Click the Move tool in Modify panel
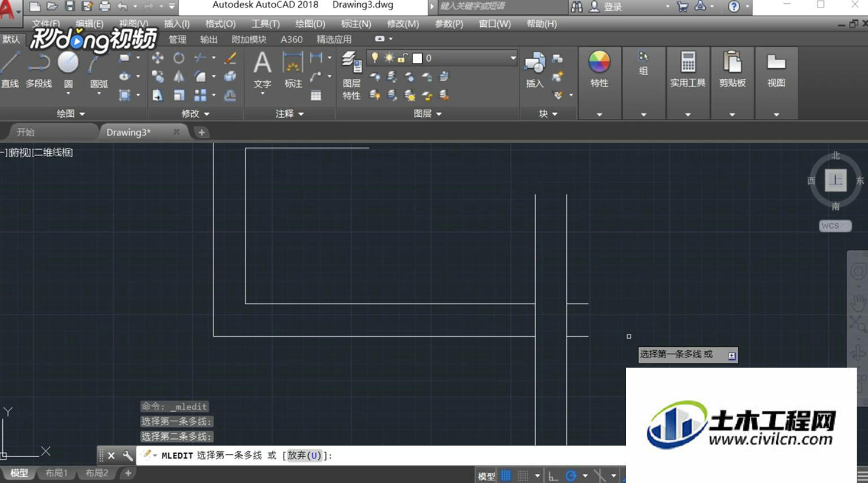868x483 pixels. click(x=158, y=58)
